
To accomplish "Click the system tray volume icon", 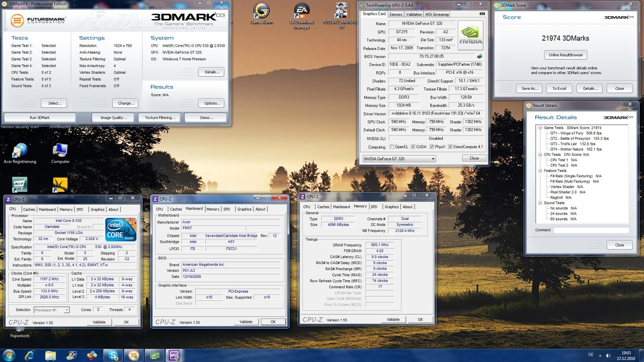I will (x=608, y=356).
